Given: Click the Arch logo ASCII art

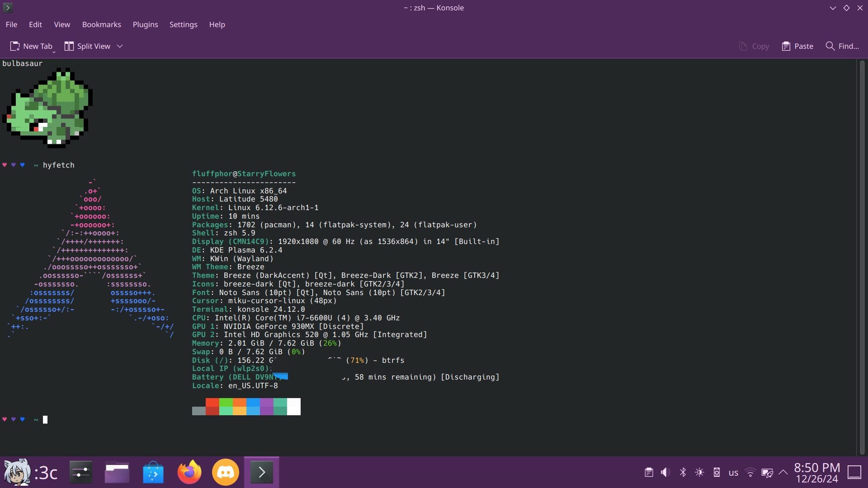Looking at the screenshot, I should 90,259.
